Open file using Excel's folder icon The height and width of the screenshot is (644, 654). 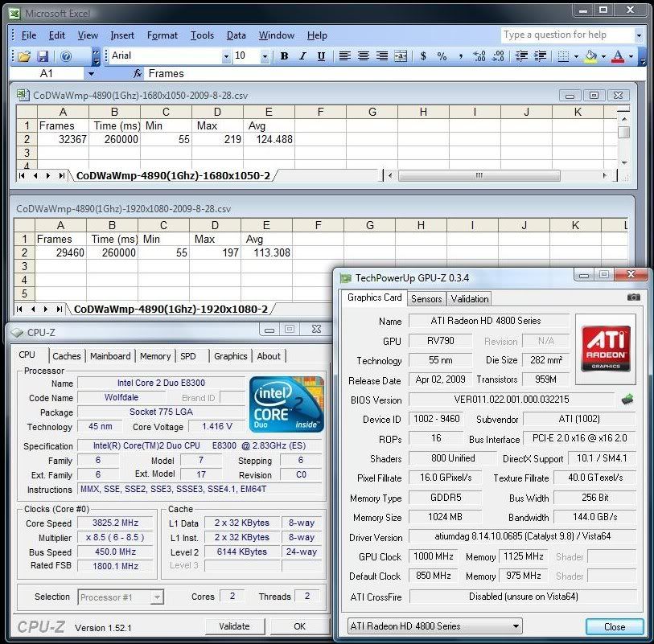tap(24, 55)
